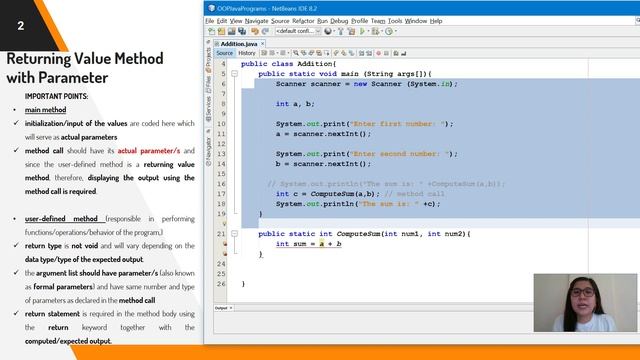Open dropdown arrow next to Debug Project

pos(382,31)
